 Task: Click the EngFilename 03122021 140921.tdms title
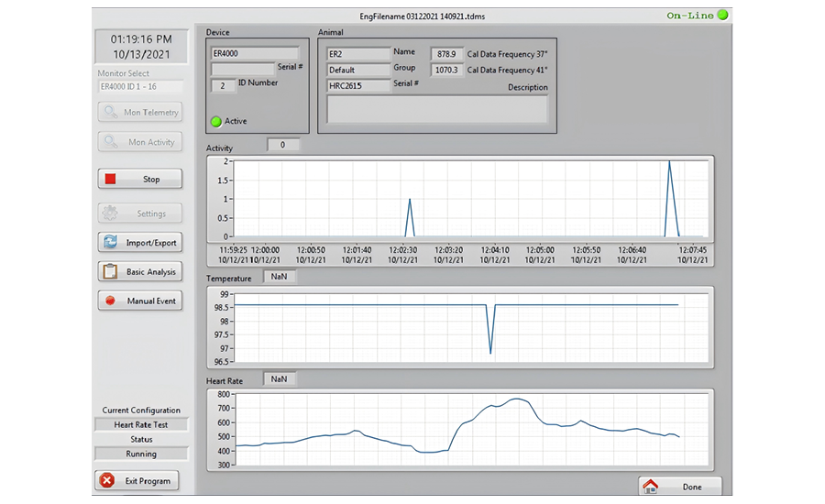[x=423, y=16]
